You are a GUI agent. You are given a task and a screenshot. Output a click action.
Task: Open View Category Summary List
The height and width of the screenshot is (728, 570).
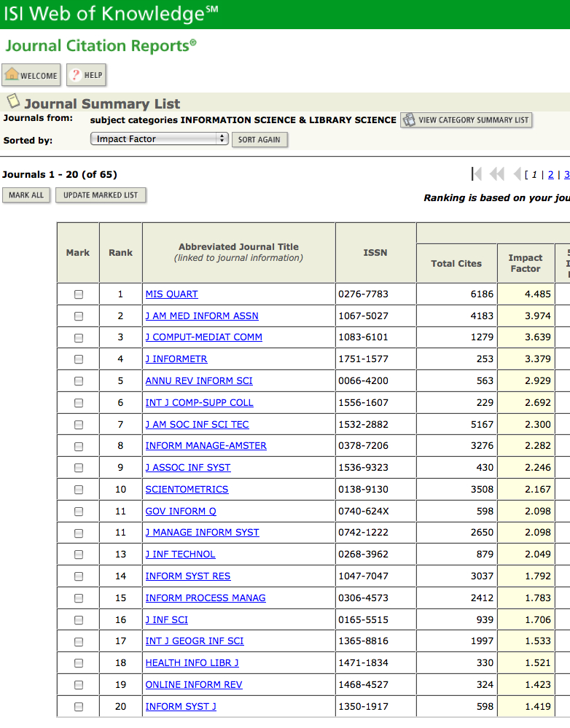(466, 120)
